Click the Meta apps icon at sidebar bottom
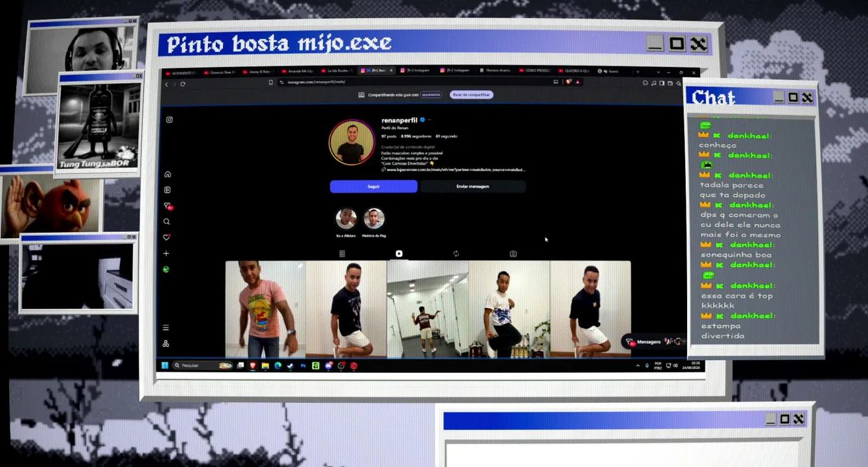 166,343
